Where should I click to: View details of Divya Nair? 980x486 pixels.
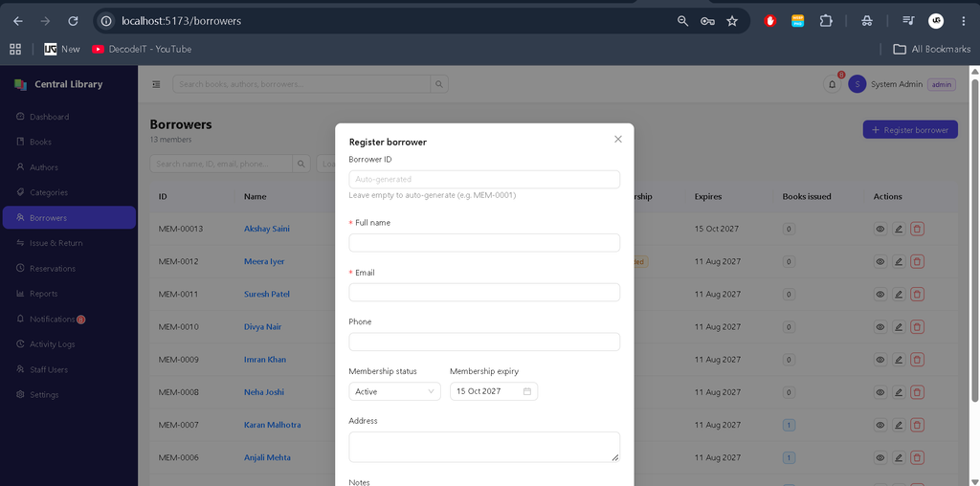point(880,326)
